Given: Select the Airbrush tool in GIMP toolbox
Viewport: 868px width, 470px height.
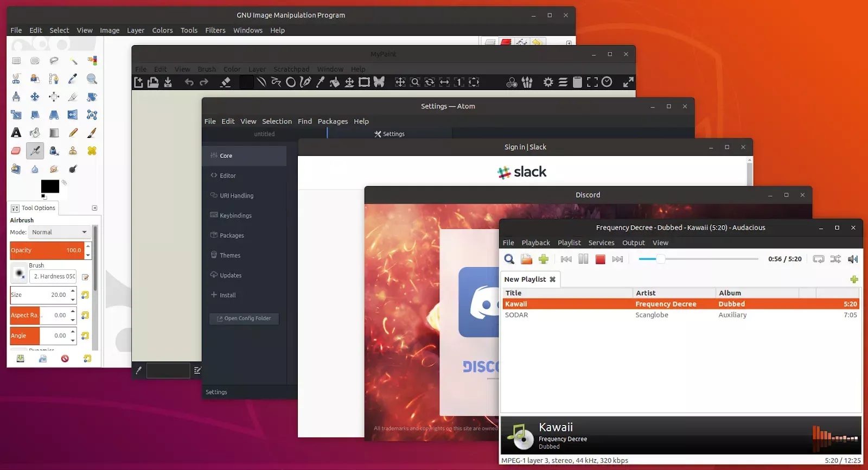Looking at the screenshot, I should click(x=35, y=150).
